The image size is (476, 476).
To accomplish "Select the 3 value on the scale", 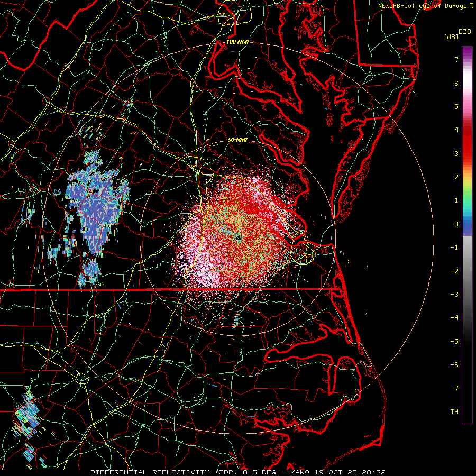I will coord(456,153).
